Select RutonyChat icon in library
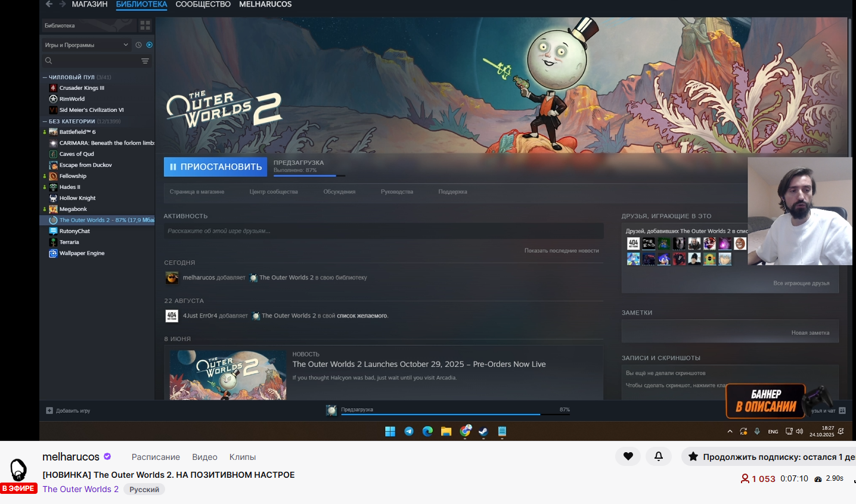This screenshot has width=856, height=504. point(53,231)
